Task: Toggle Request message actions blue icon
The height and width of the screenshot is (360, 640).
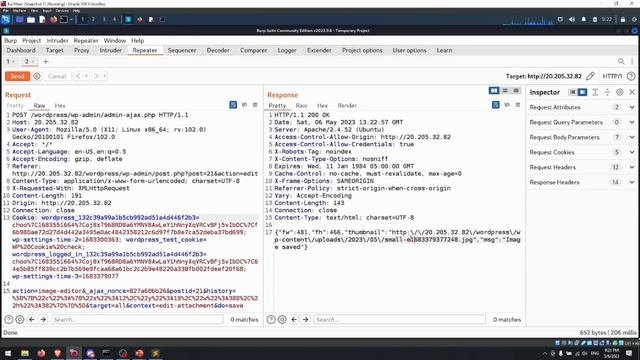Action: (x=233, y=105)
